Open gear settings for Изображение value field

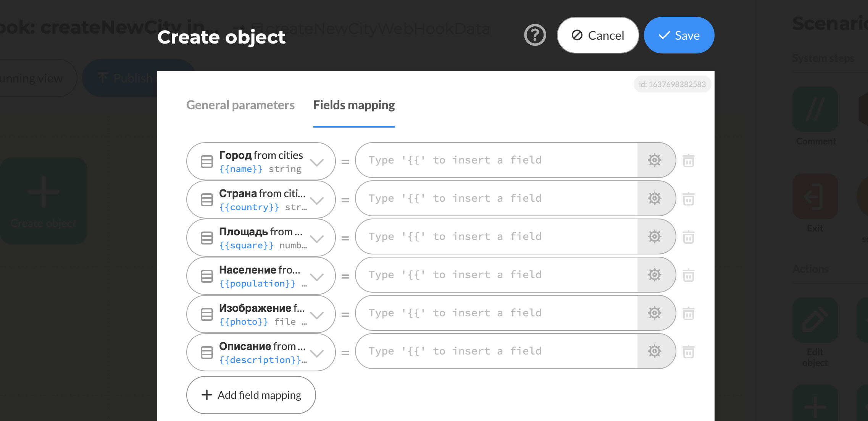point(655,313)
